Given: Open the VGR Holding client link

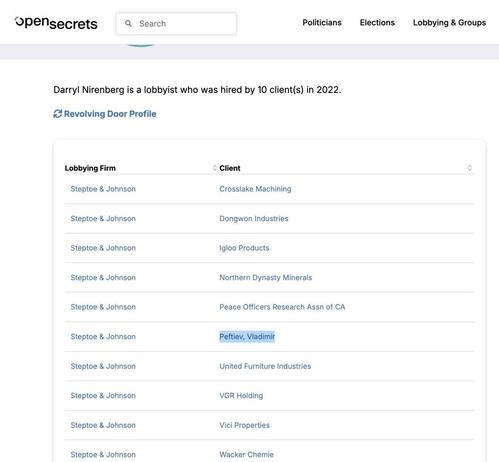Looking at the screenshot, I should (x=241, y=396).
